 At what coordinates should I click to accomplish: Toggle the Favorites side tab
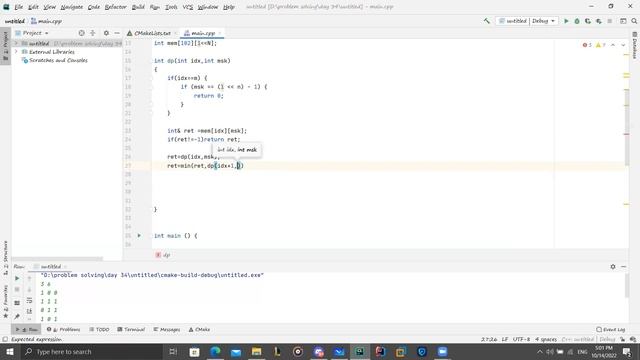tap(5, 302)
